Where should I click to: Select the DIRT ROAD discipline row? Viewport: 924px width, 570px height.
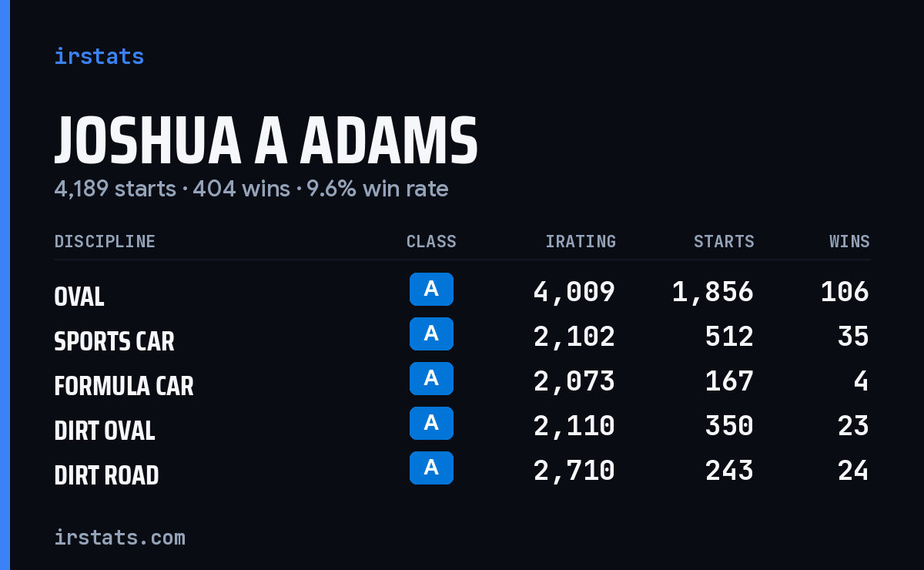coord(462,471)
